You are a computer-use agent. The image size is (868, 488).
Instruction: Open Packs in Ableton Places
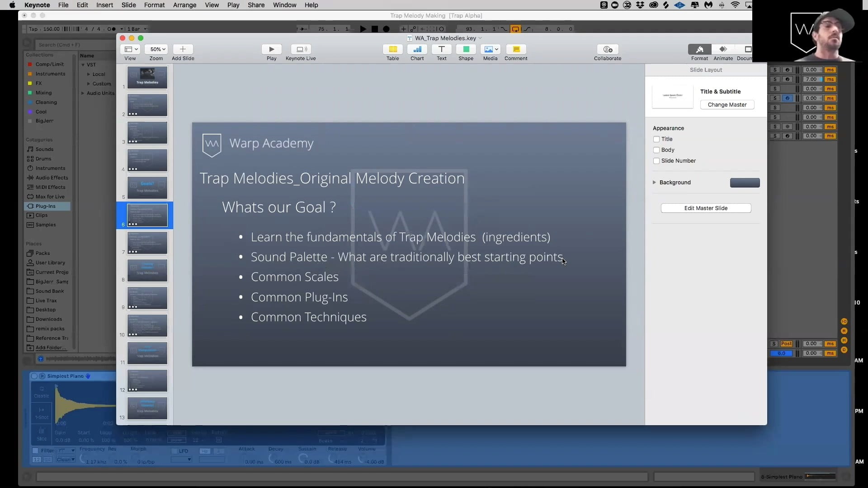[x=42, y=253]
